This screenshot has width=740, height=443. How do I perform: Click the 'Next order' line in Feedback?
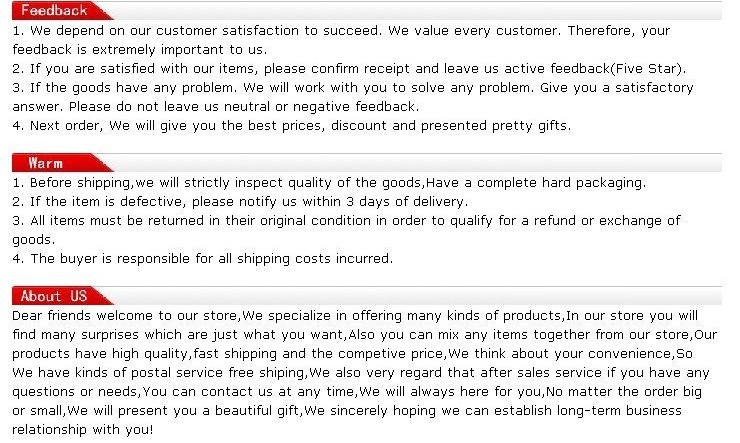tap(292, 126)
